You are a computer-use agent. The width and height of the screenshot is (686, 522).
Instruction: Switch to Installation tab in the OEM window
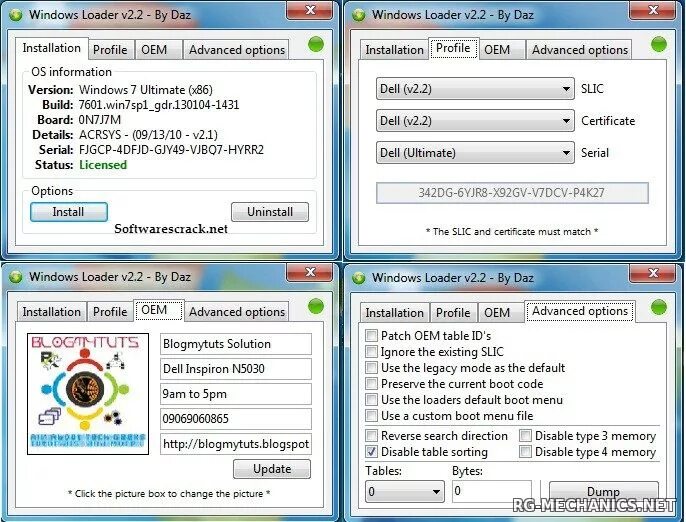(52, 312)
